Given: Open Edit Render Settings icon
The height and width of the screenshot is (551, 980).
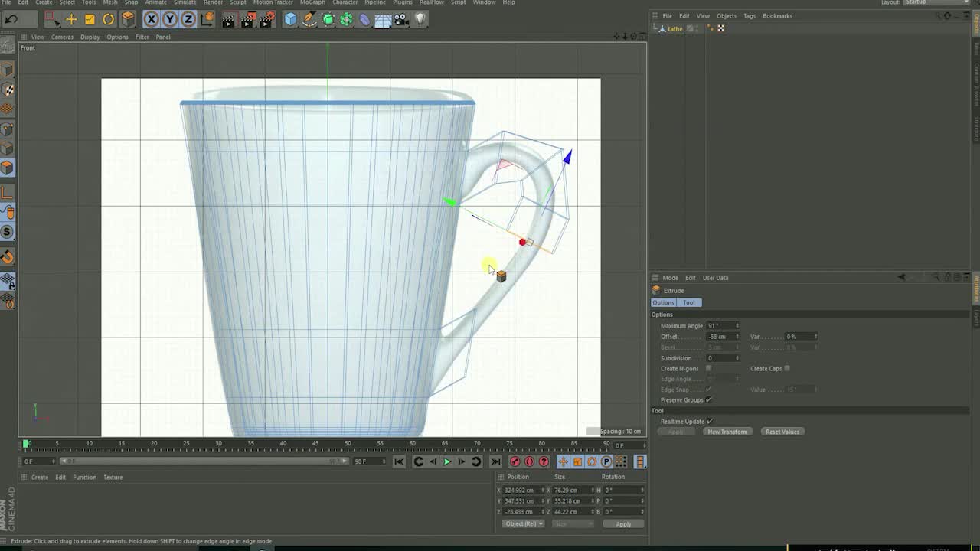Looking at the screenshot, I should pos(266,19).
